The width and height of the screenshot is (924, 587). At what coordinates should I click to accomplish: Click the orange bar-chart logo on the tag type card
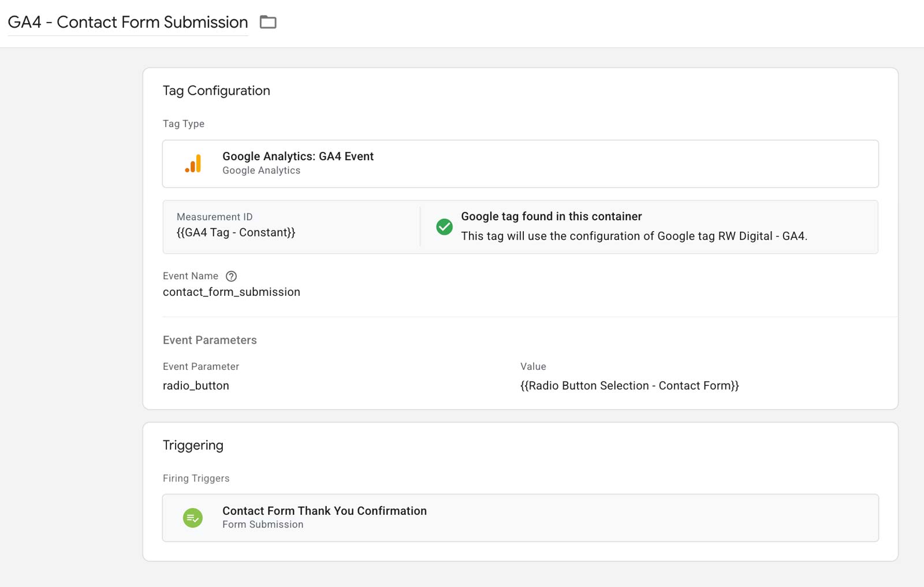point(193,164)
